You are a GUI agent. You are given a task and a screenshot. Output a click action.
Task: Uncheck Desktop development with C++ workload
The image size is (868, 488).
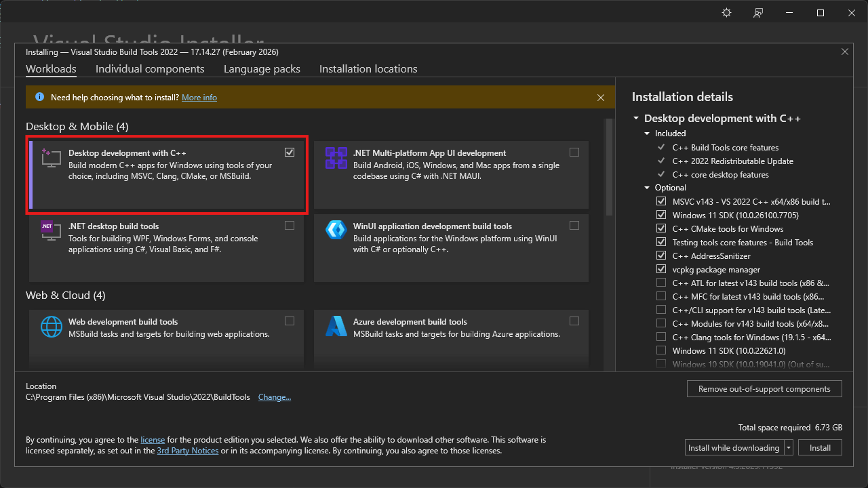pyautogui.click(x=290, y=152)
